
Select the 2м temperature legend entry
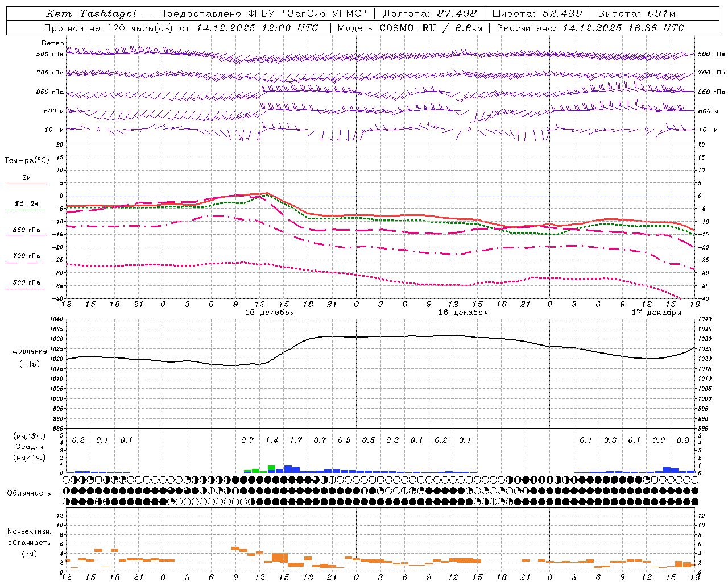coord(26,178)
